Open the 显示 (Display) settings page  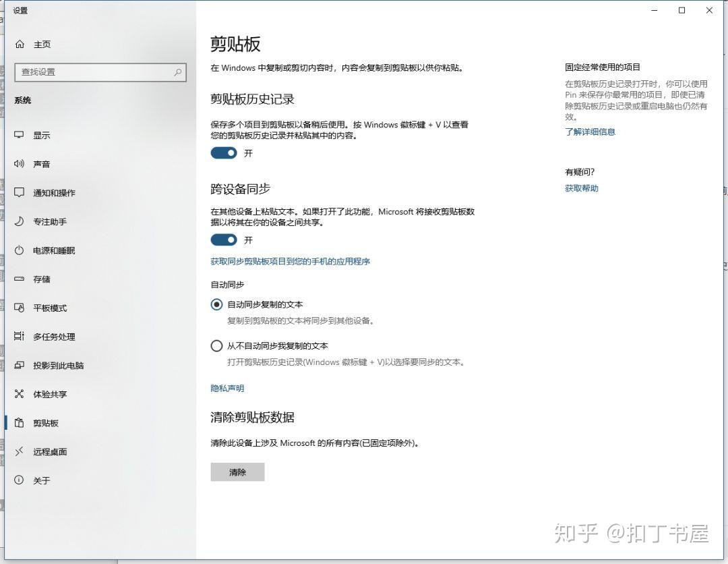point(41,135)
